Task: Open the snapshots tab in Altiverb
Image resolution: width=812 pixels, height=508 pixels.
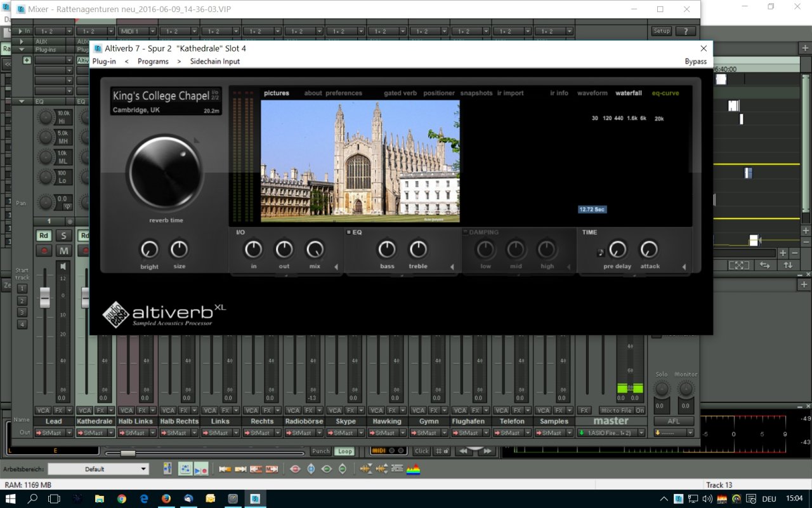Action: point(476,93)
